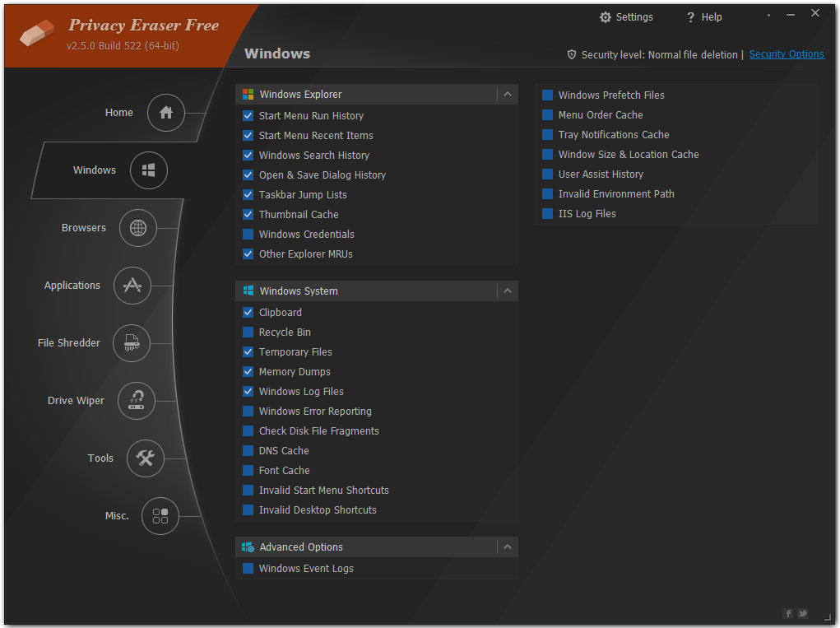Uncheck the Clipboard checkbox
This screenshot has height=628, width=840.
click(x=248, y=313)
